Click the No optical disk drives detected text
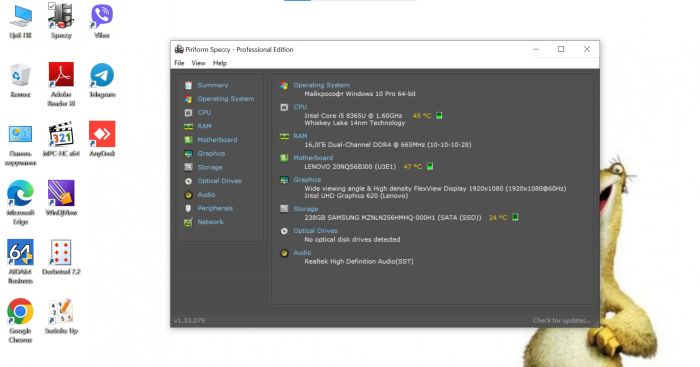This screenshot has height=367, width=700. click(352, 239)
